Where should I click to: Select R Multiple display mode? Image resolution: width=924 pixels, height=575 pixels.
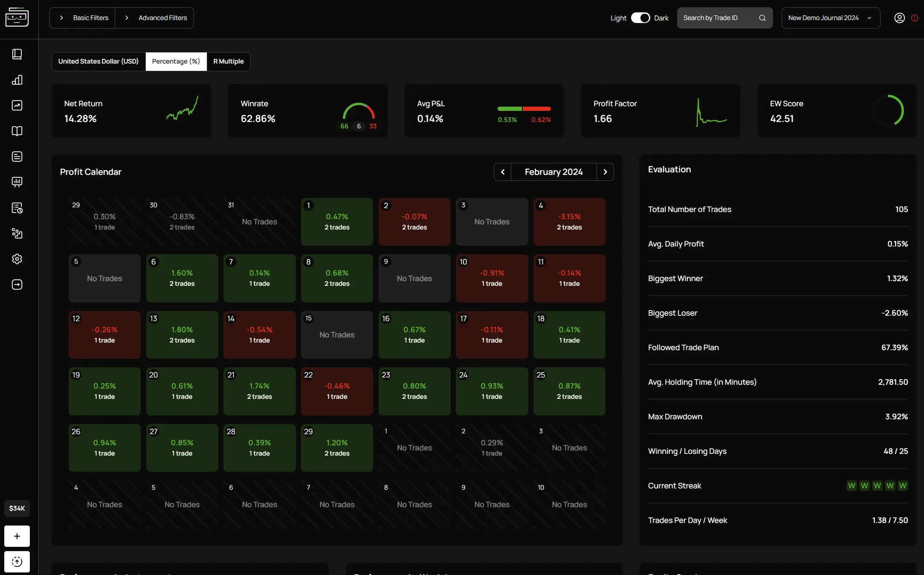[x=229, y=61]
